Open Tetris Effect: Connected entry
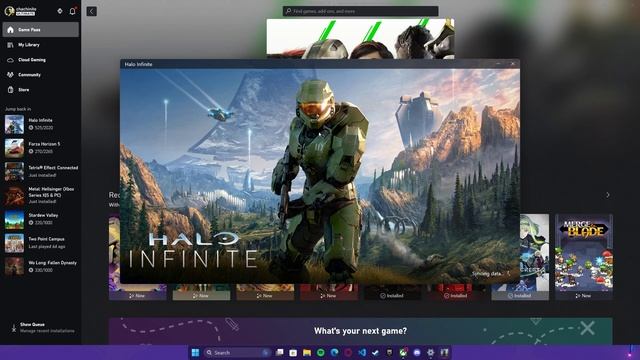Image resolution: width=640 pixels, height=360 pixels. pyautogui.click(x=40, y=171)
